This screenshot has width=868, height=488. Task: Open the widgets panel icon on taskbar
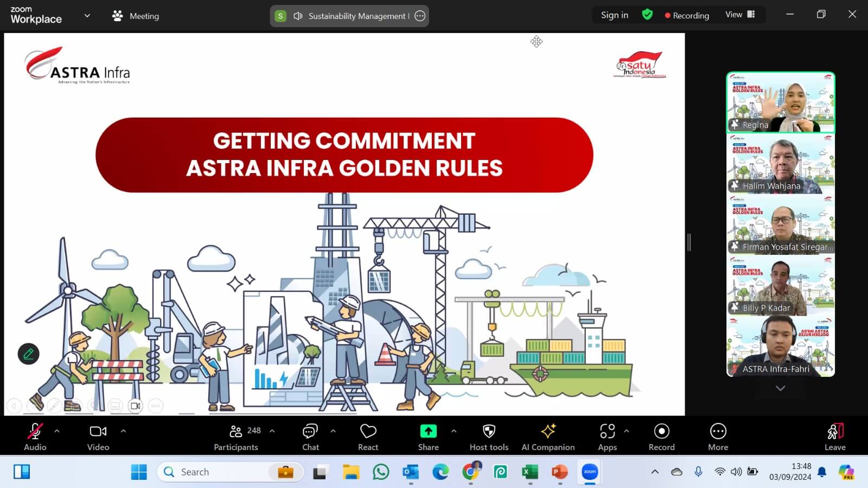click(x=22, y=472)
